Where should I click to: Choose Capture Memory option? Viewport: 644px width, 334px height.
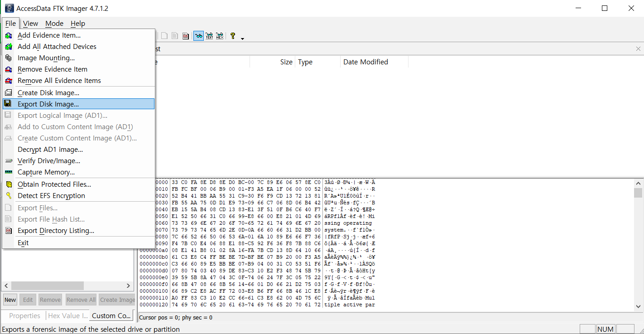[79, 172]
